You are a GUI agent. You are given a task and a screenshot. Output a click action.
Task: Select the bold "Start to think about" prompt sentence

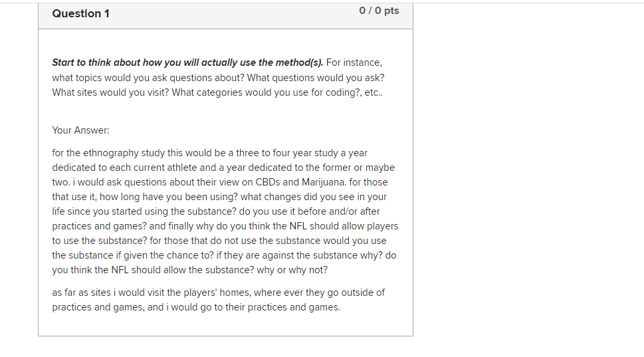click(x=187, y=62)
